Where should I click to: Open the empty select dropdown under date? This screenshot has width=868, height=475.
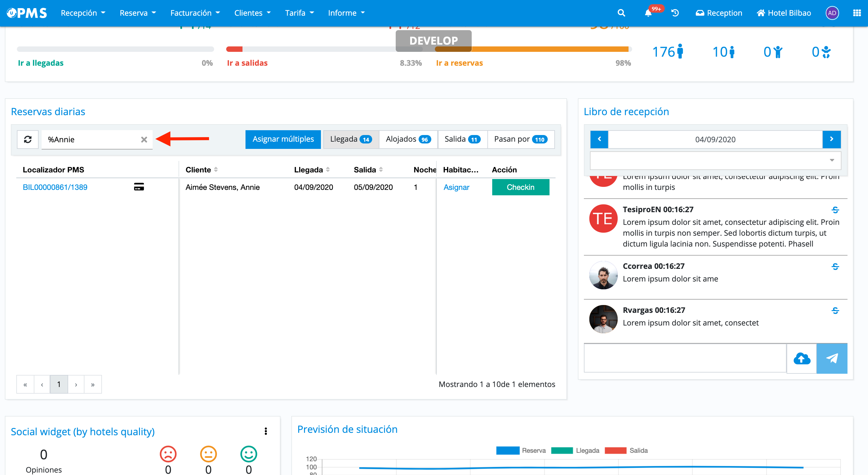pyautogui.click(x=715, y=160)
